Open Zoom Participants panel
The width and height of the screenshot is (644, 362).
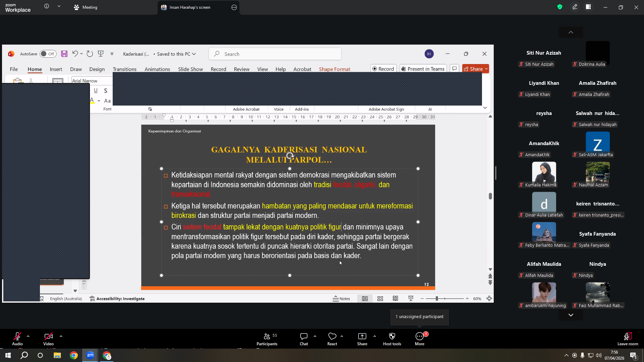(x=267, y=339)
